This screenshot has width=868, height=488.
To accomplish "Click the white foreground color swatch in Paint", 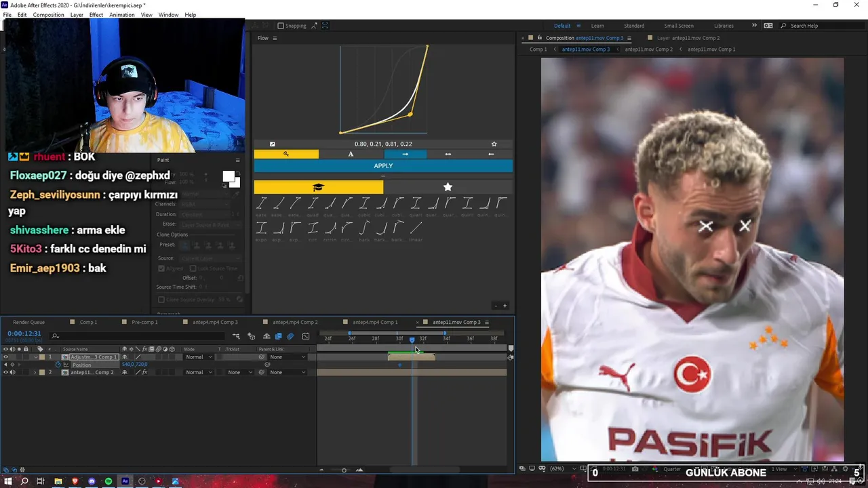I will [229, 177].
